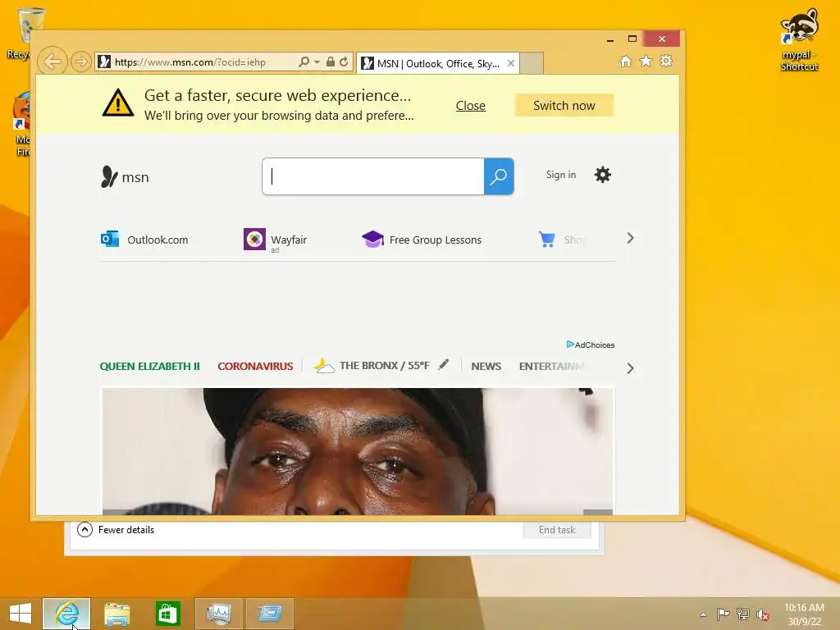Go to the home page via Home icon

pos(626,61)
